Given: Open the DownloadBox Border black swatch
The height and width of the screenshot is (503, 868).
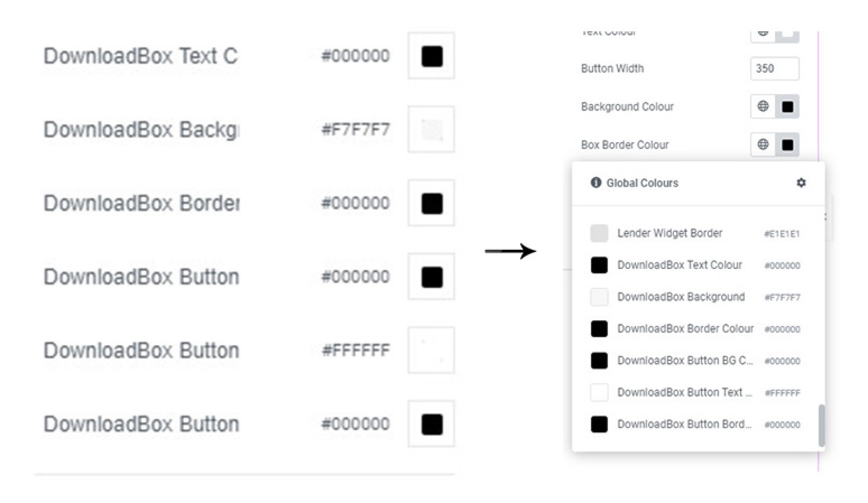Looking at the screenshot, I should [x=431, y=203].
